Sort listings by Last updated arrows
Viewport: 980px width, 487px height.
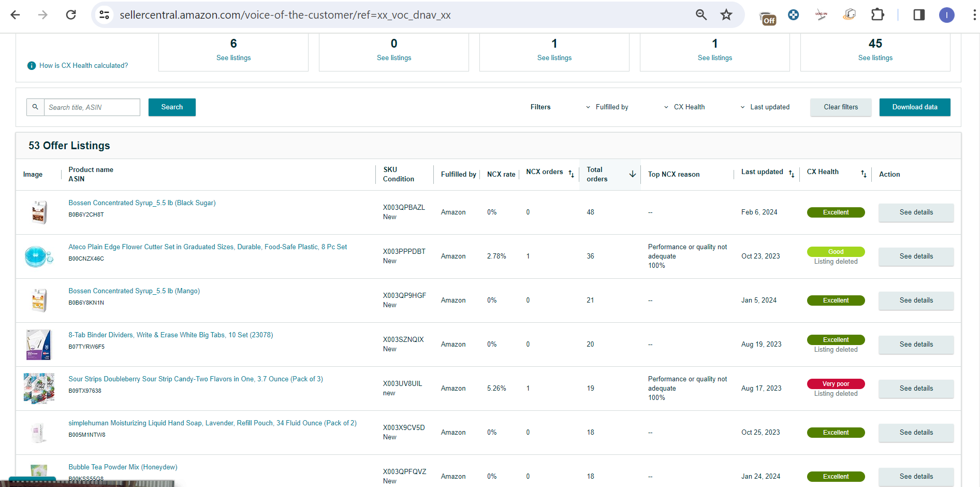tap(791, 174)
